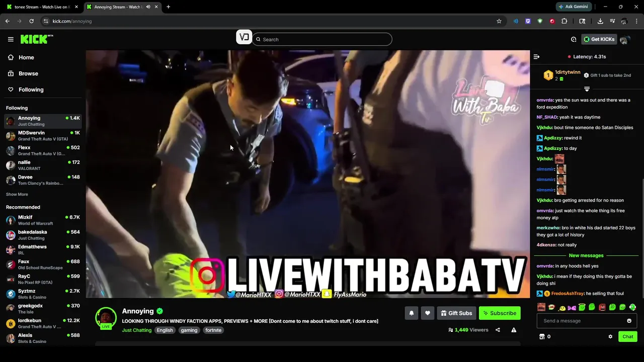Switch to tonee Stream browser tab
The height and width of the screenshot is (362, 644).
[42, 7]
